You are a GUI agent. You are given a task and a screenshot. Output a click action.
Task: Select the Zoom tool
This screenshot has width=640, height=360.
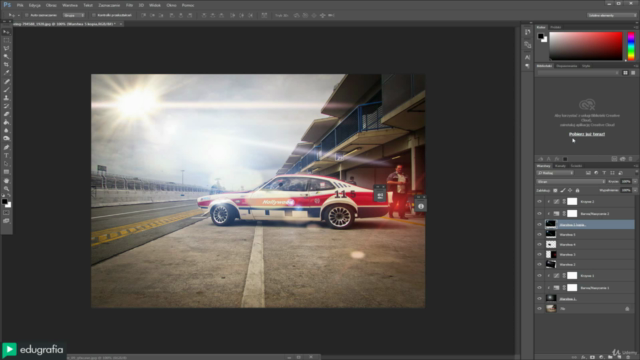point(6,189)
